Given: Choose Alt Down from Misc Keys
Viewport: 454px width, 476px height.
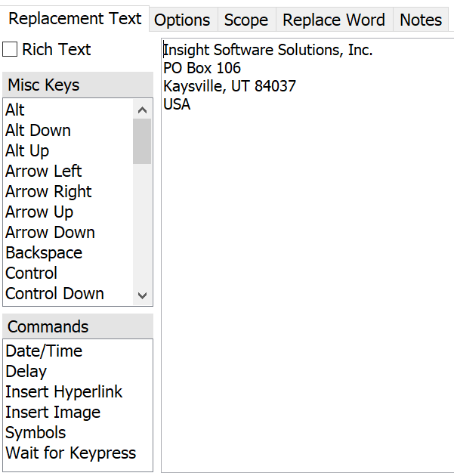Looking at the screenshot, I should click(38, 131).
